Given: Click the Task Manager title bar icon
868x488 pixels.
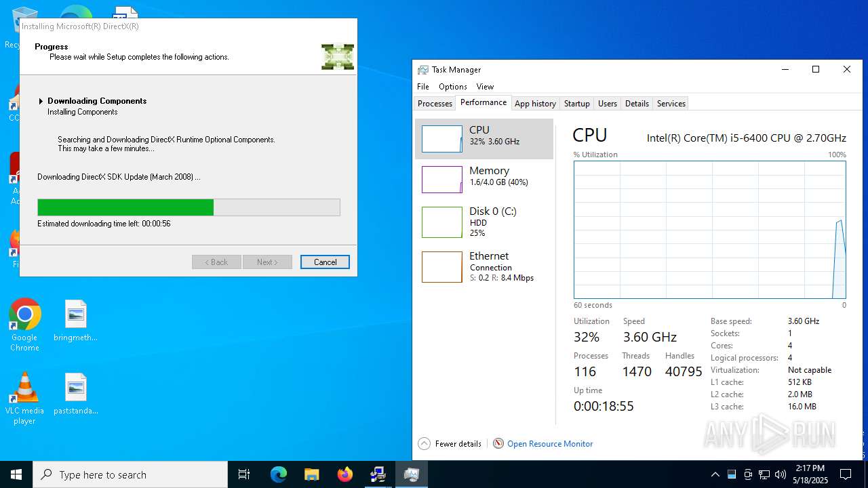Looking at the screenshot, I should [423, 70].
